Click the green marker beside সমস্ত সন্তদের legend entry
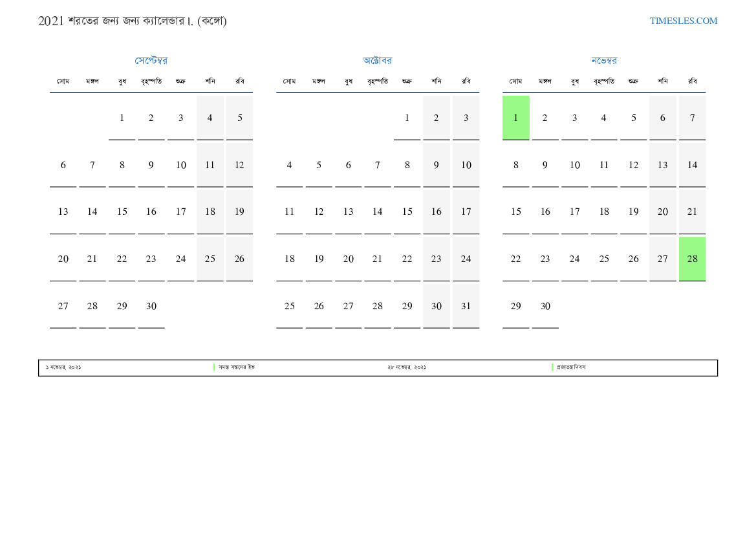Screen dimensions: 756x535 pos(214,367)
